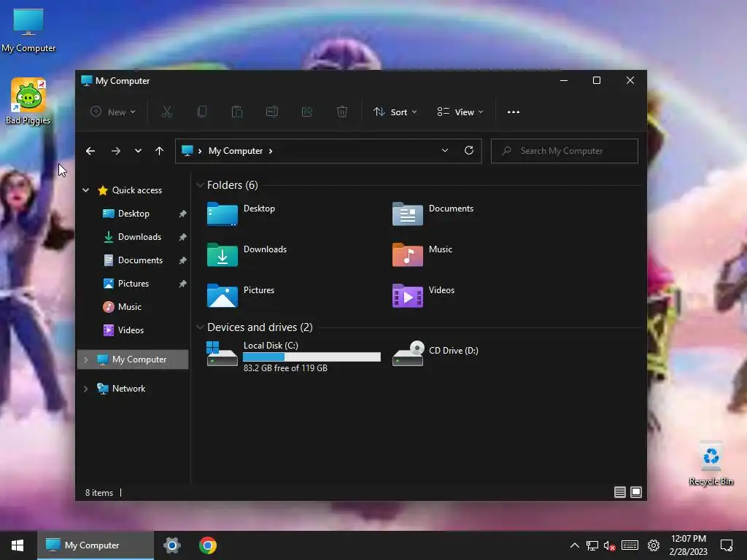The height and width of the screenshot is (560, 747).
Task: Click the network tray icon
Action: pyautogui.click(x=592, y=545)
